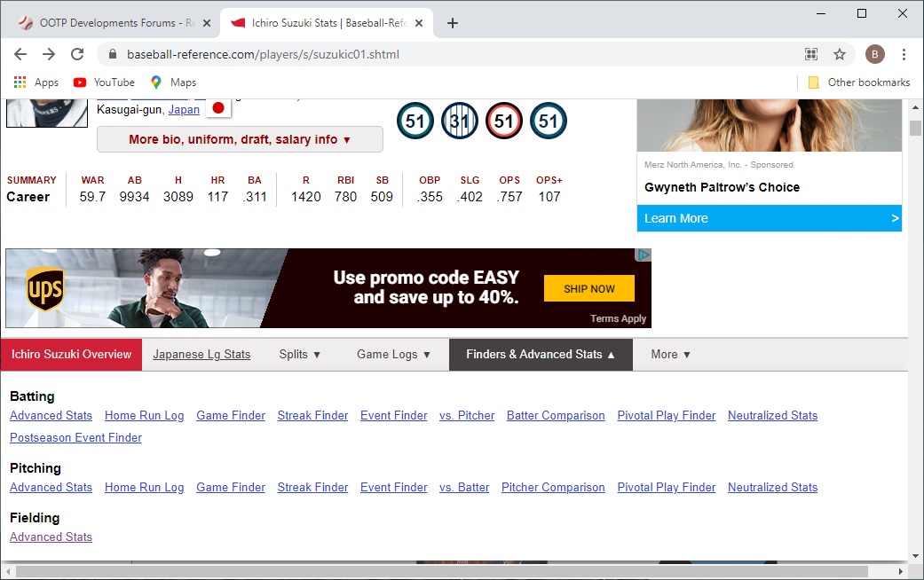The image size is (924, 580).
Task: Open Batter Comparison link
Action: point(556,416)
